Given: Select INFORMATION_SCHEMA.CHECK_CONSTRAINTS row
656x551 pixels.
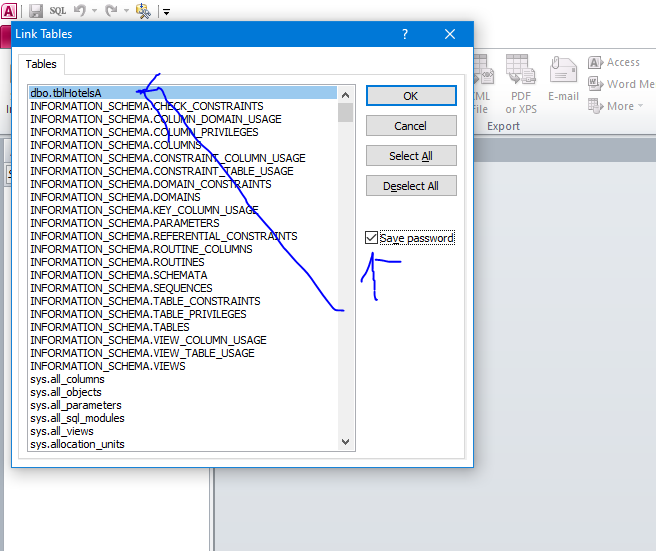Looking at the screenshot, I should coord(183,106).
